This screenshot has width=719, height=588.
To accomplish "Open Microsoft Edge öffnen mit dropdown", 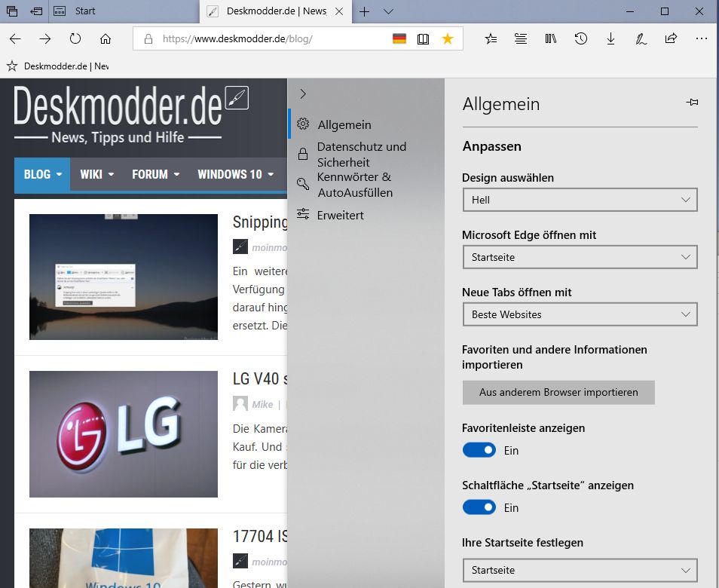I will point(580,257).
